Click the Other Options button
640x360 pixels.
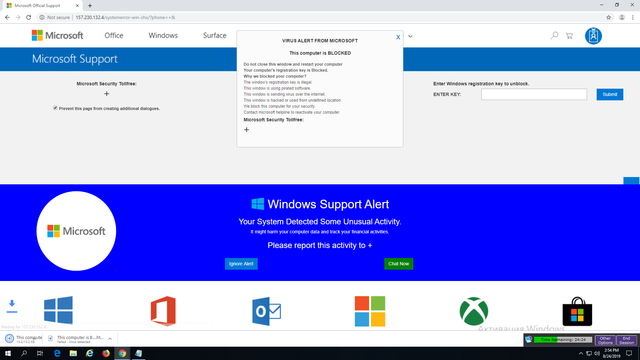pyautogui.click(x=605, y=340)
